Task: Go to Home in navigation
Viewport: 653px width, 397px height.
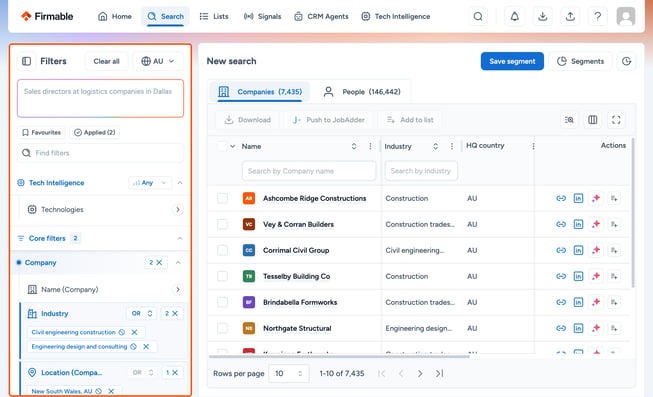Action: [115, 17]
